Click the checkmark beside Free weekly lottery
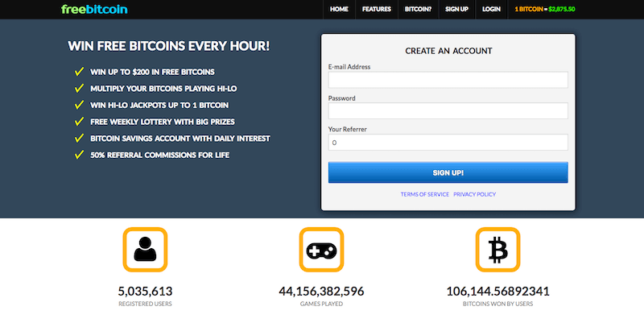This screenshot has height=319, width=644. (x=79, y=122)
